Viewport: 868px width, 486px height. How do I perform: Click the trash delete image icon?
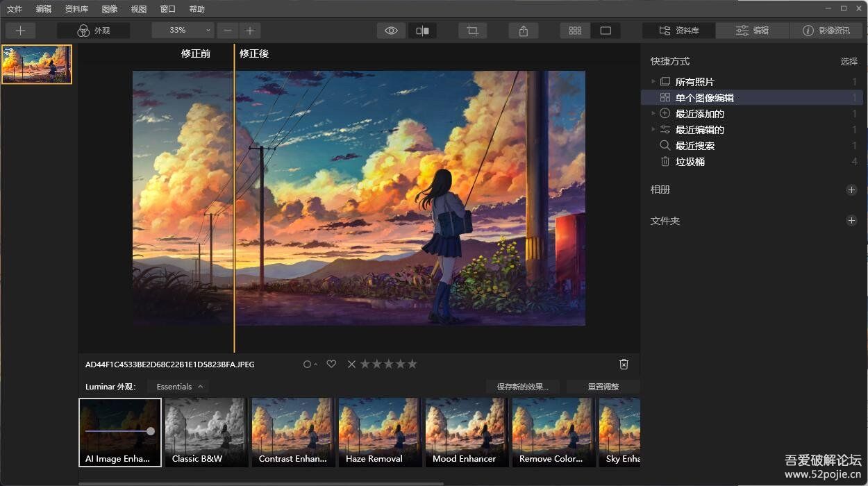(x=624, y=364)
